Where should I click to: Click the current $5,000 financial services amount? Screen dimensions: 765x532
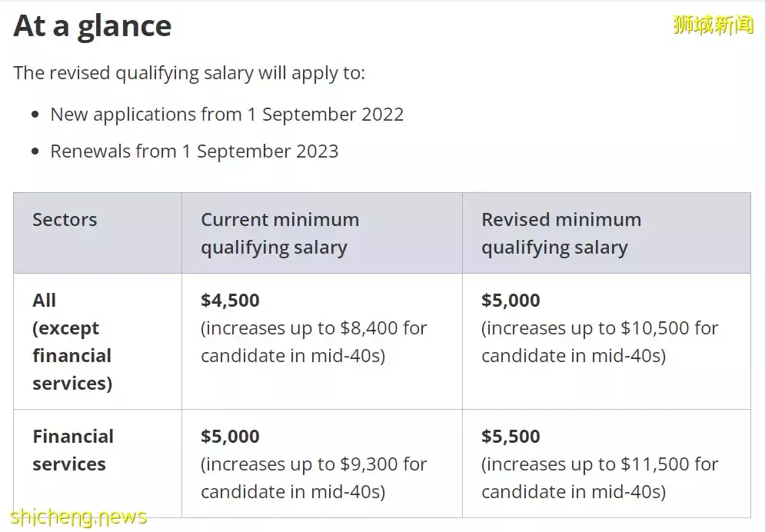point(230,436)
